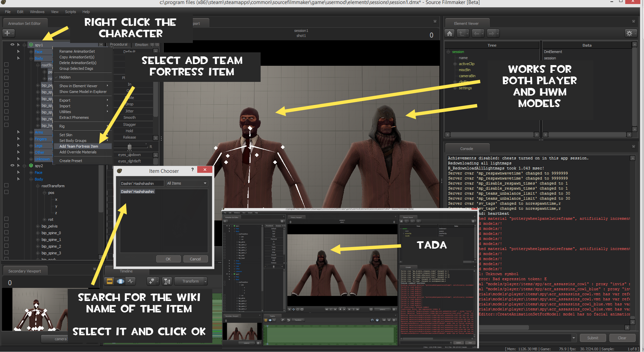The height and width of the screenshot is (352, 644).
Task: Expand the bip_spine_2 node
Action: (x=38, y=246)
